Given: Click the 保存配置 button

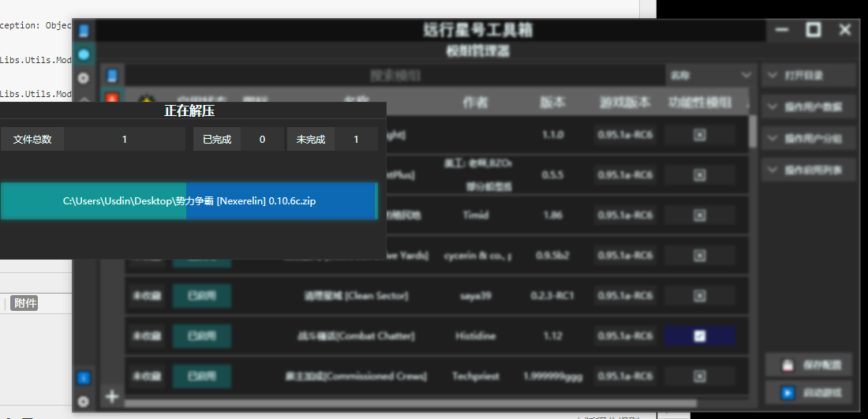Looking at the screenshot, I should click(x=808, y=365).
